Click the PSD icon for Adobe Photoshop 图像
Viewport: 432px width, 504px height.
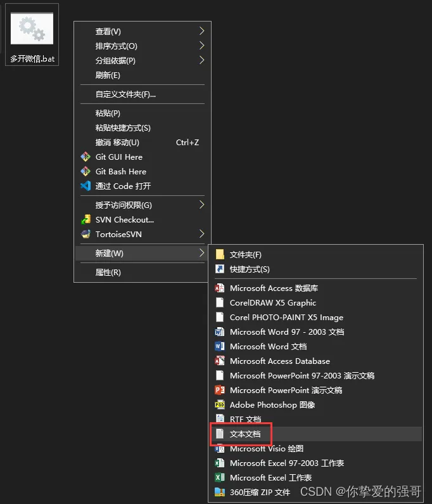click(220, 404)
